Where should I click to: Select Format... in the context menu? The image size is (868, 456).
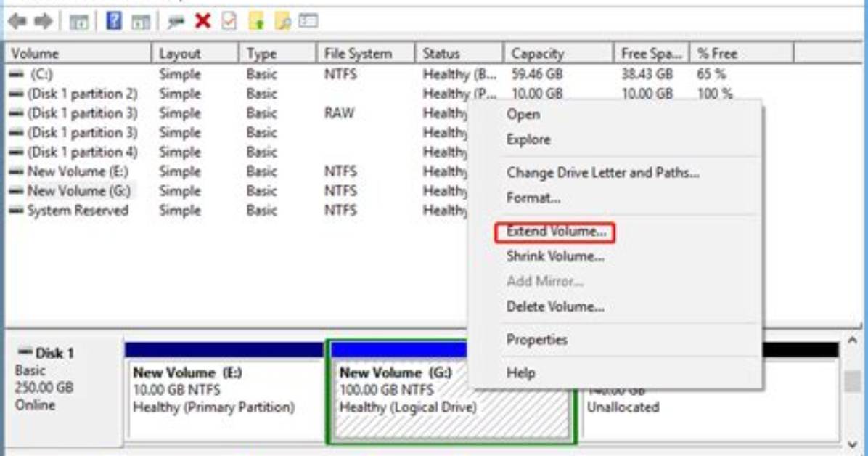[533, 198]
